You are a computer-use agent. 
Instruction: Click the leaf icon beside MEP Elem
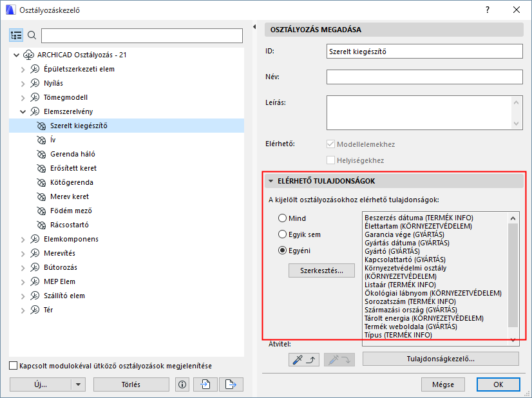point(35,281)
